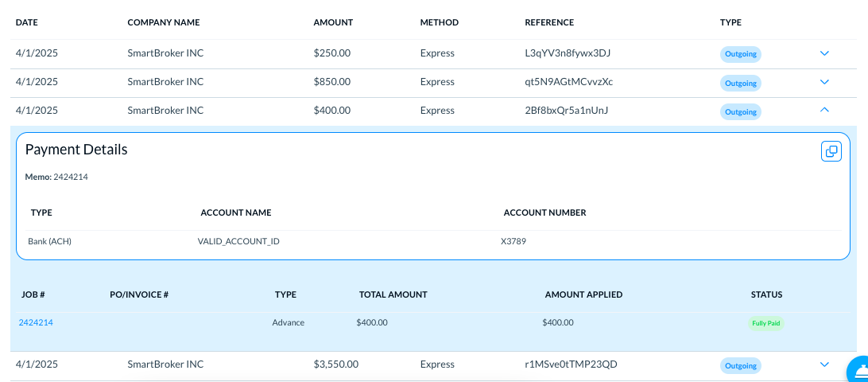Click the Total Amount column header
Viewport: 868px width, 382px height.
pyautogui.click(x=393, y=294)
